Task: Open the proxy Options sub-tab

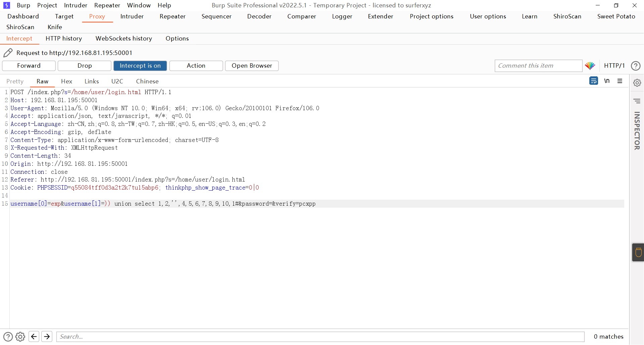Action: (x=177, y=39)
